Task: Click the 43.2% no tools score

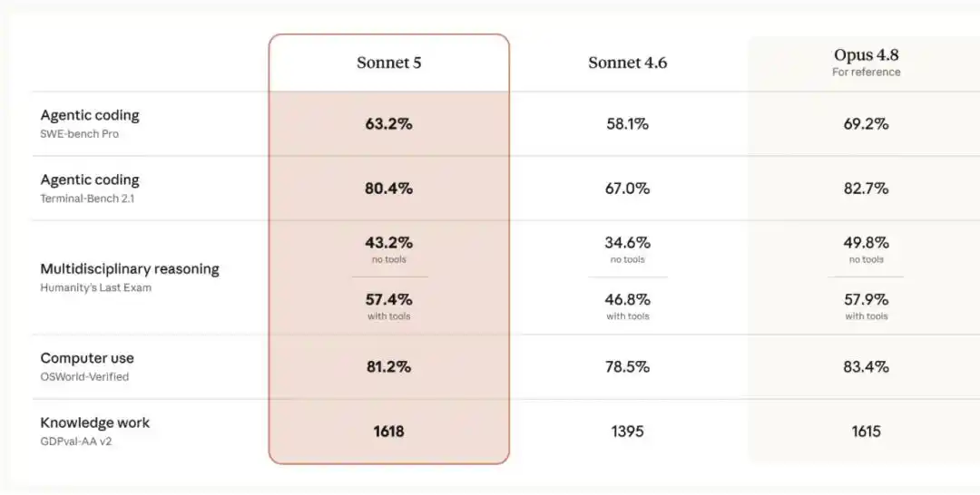Action: tap(388, 242)
